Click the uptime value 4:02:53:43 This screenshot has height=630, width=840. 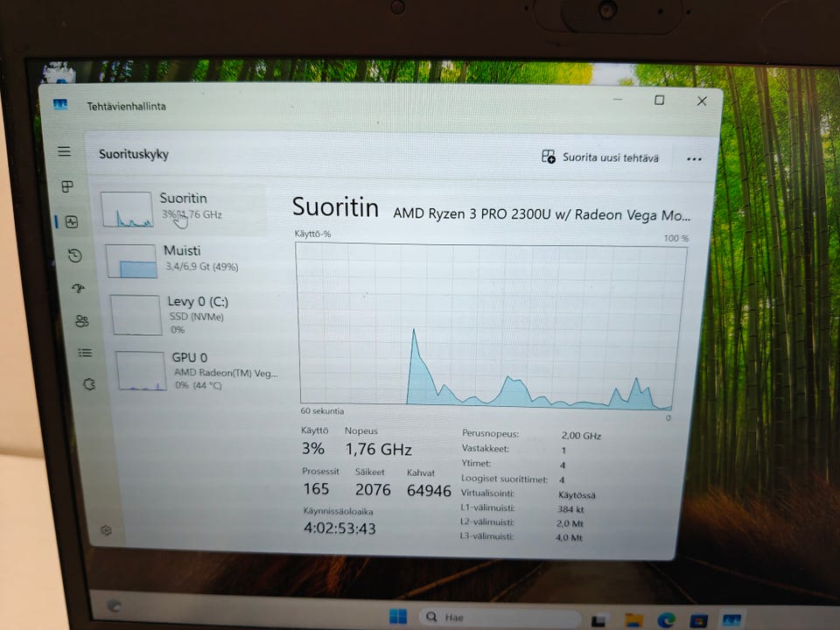[x=339, y=528]
